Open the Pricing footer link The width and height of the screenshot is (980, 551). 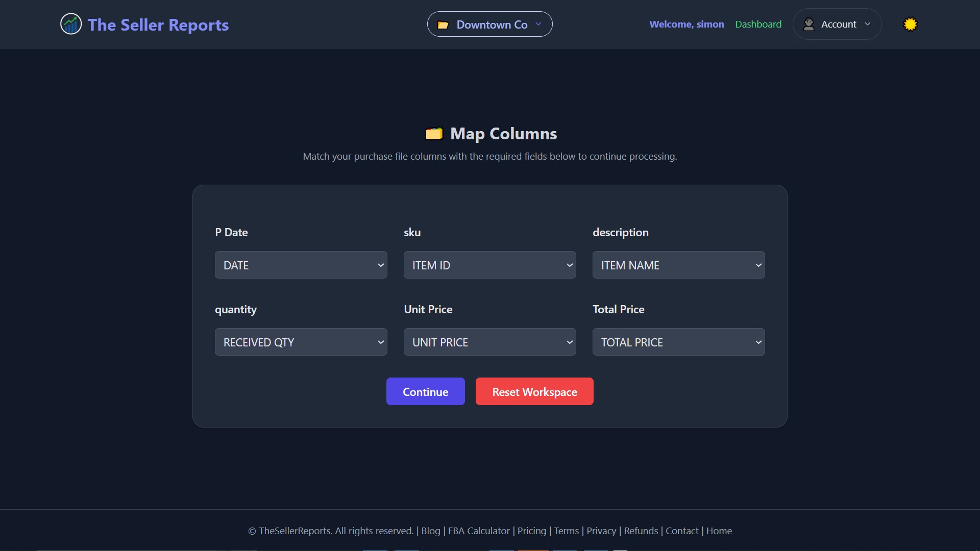pyautogui.click(x=532, y=531)
